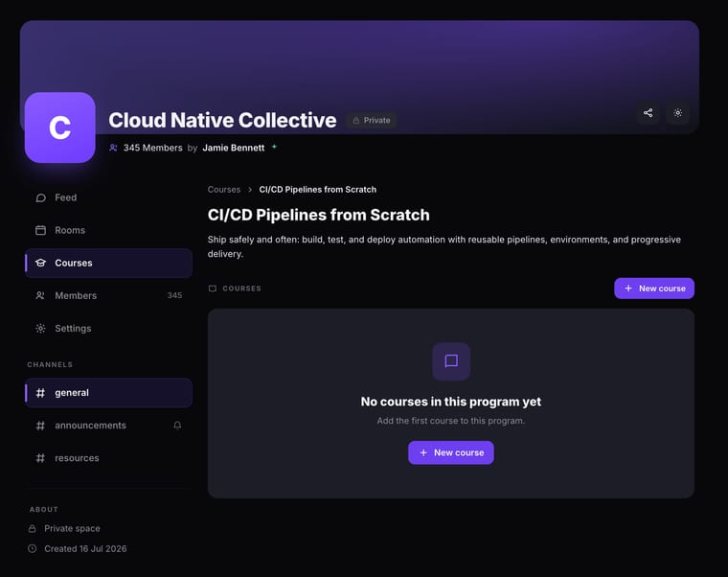Click the green sparkle beside Jamie Bennett
The height and width of the screenshot is (577, 728).
[274, 147]
